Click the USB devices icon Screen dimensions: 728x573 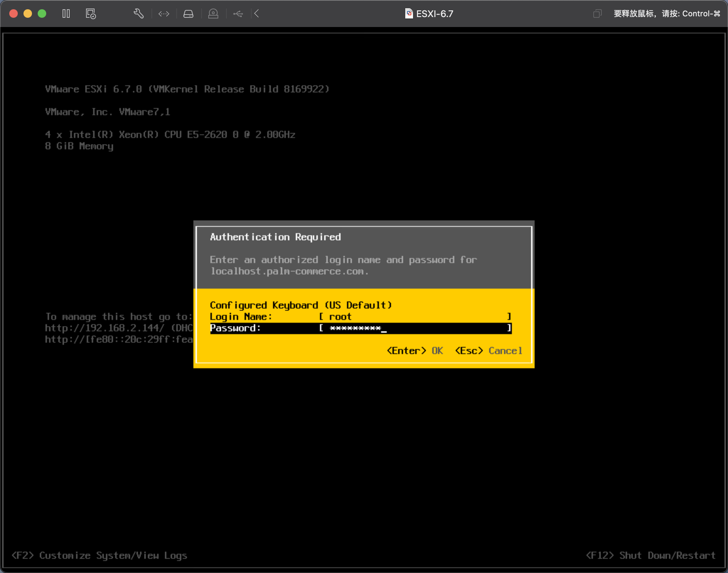[x=238, y=14]
